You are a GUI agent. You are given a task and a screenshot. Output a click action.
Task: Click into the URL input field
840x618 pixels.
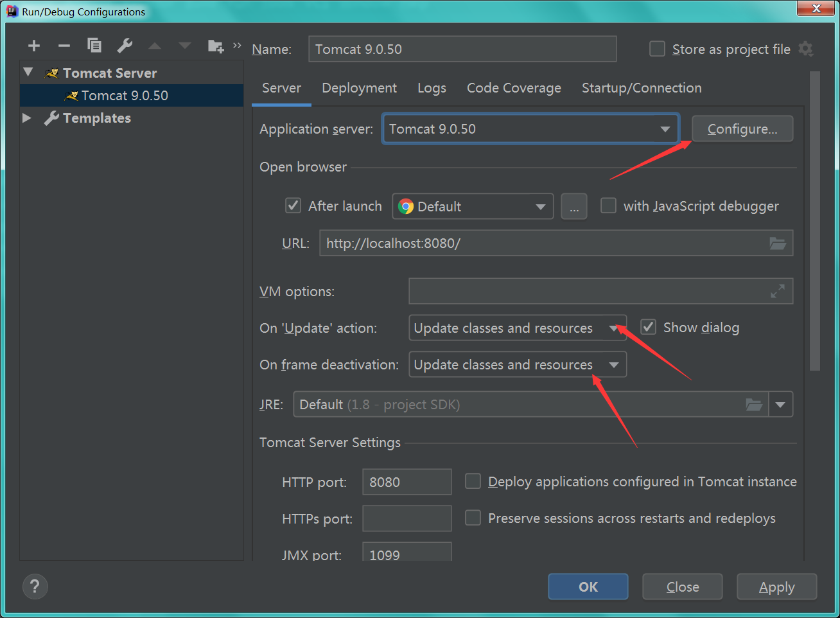(x=556, y=243)
